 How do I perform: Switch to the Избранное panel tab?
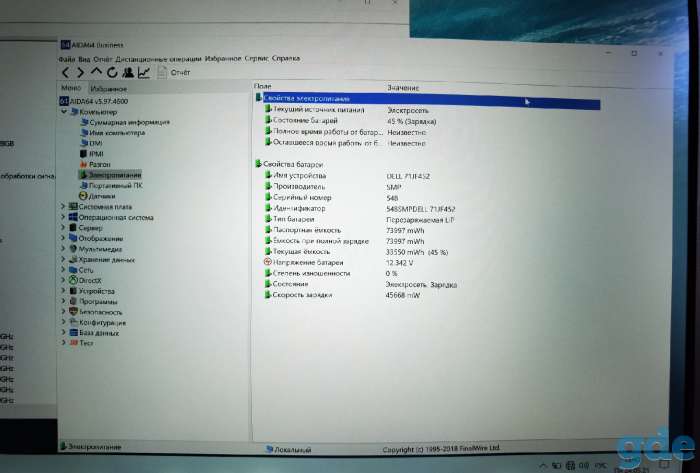point(108,89)
